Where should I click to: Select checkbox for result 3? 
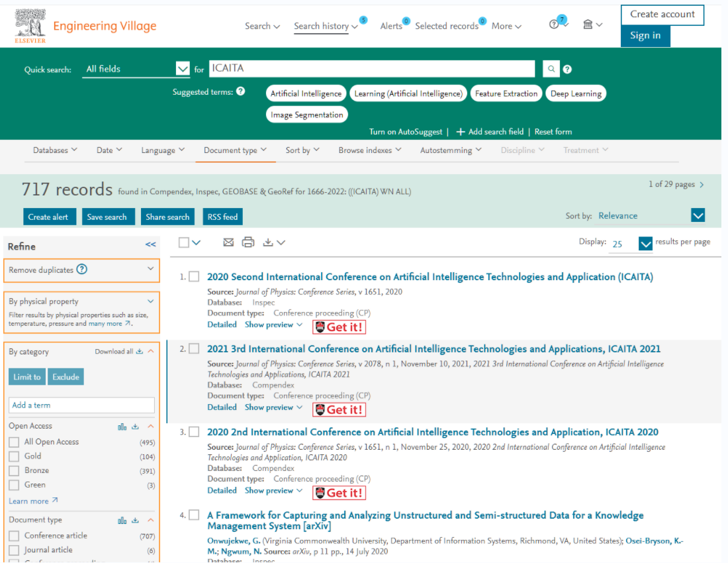(x=194, y=432)
